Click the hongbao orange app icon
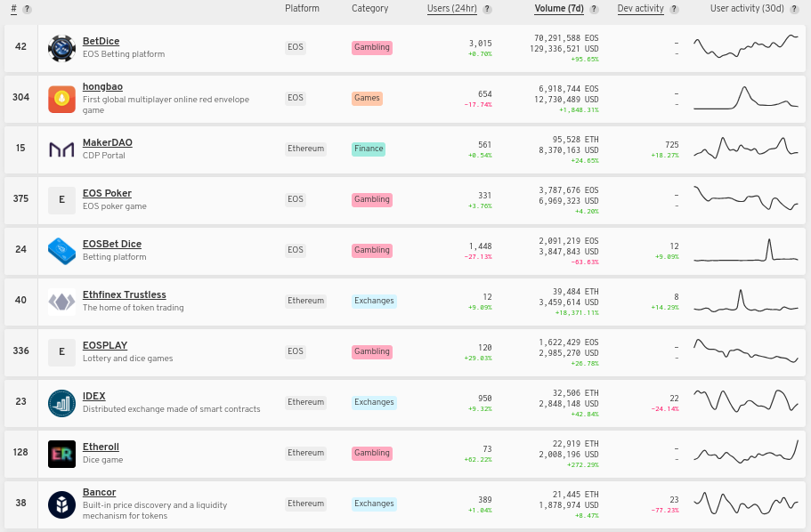 [61, 99]
